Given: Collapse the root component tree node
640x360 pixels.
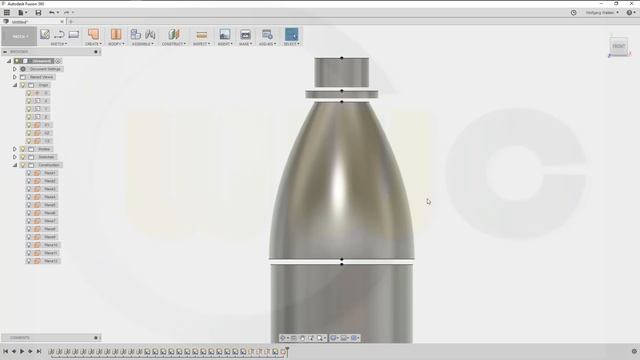Looking at the screenshot, I should click(x=9, y=61).
